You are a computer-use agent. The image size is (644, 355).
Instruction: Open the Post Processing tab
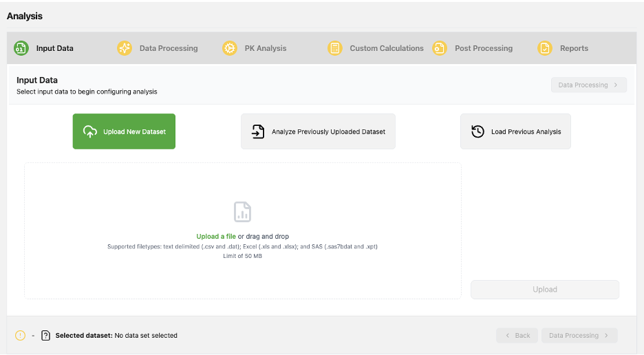pos(483,48)
